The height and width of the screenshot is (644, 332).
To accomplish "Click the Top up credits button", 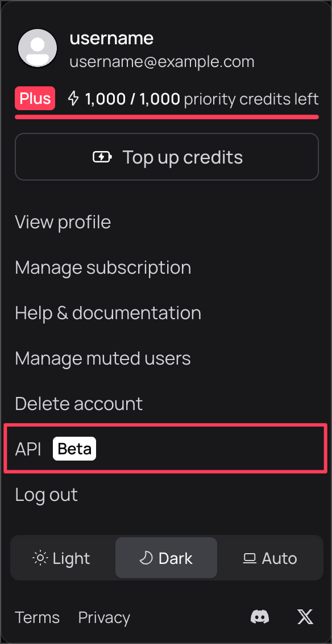I will [167, 157].
